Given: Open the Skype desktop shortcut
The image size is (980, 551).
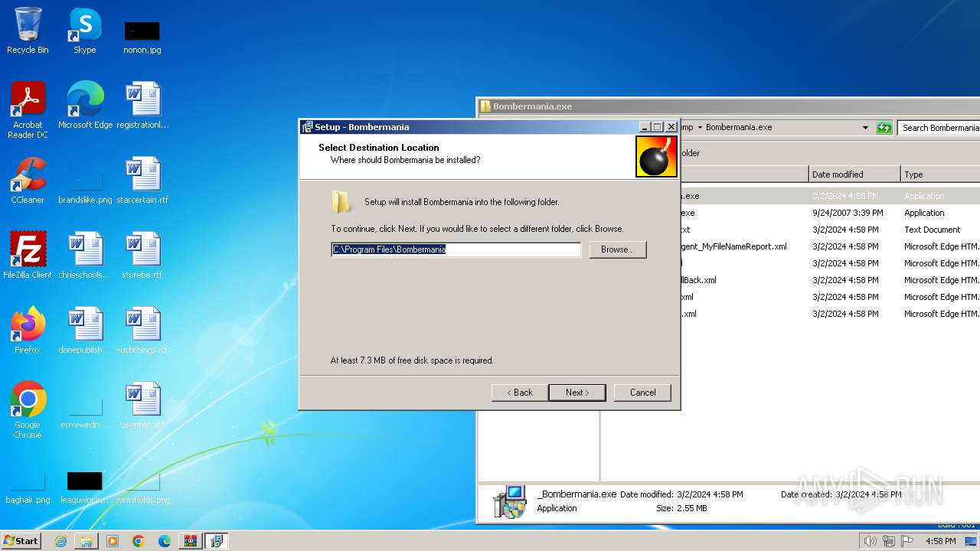Looking at the screenshot, I should [x=84, y=31].
